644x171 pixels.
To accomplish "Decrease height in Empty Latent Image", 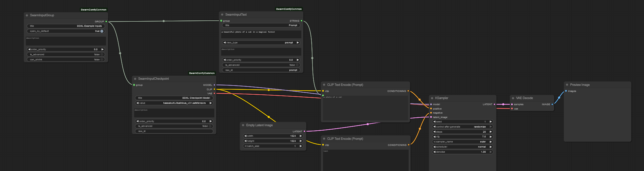I will click(245, 141).
